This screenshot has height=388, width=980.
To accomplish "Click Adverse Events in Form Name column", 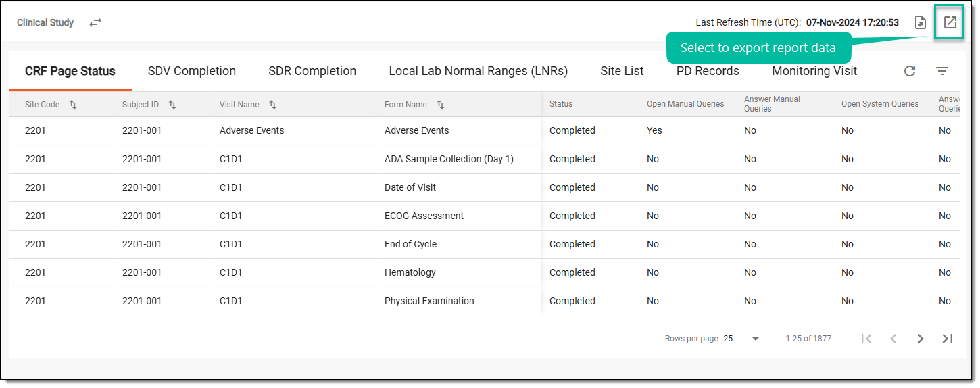I will 416,130.
